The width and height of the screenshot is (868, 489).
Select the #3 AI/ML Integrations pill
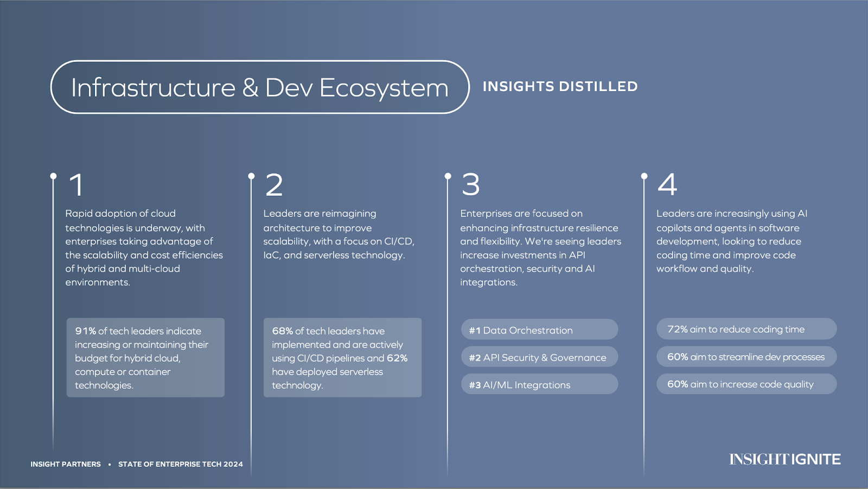click(539, 384)
